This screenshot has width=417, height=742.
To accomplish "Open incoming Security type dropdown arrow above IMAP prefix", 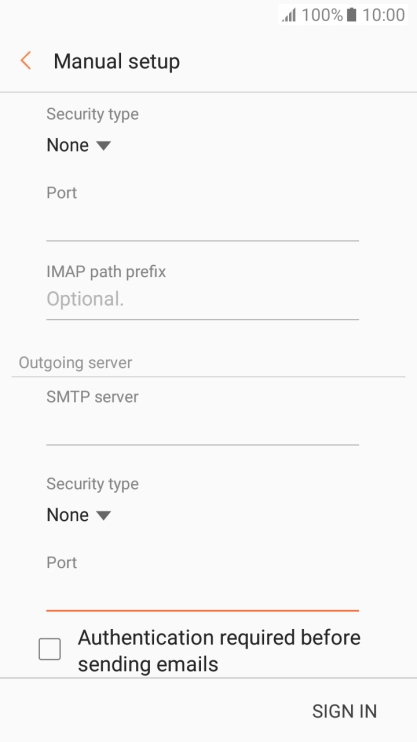I will point(103,145).
